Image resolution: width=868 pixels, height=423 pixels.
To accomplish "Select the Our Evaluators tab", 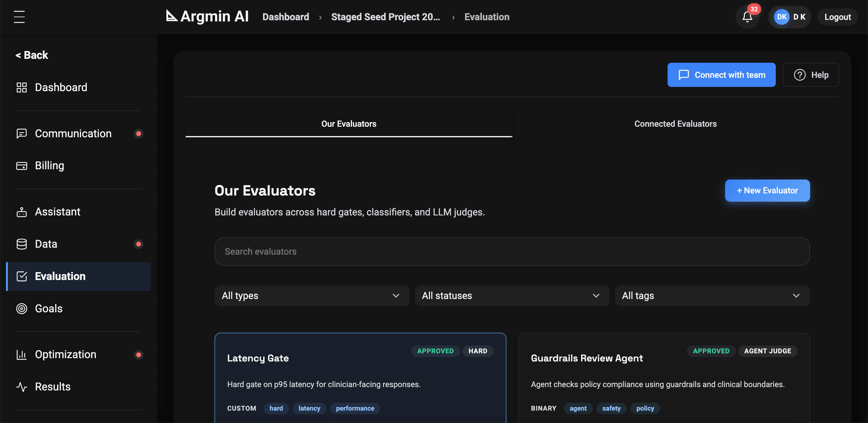I will click(349, 123).
